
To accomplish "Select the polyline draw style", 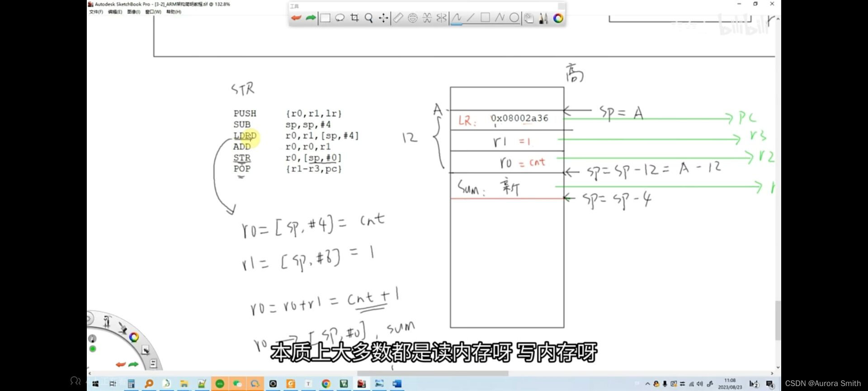I will [500, 18].
